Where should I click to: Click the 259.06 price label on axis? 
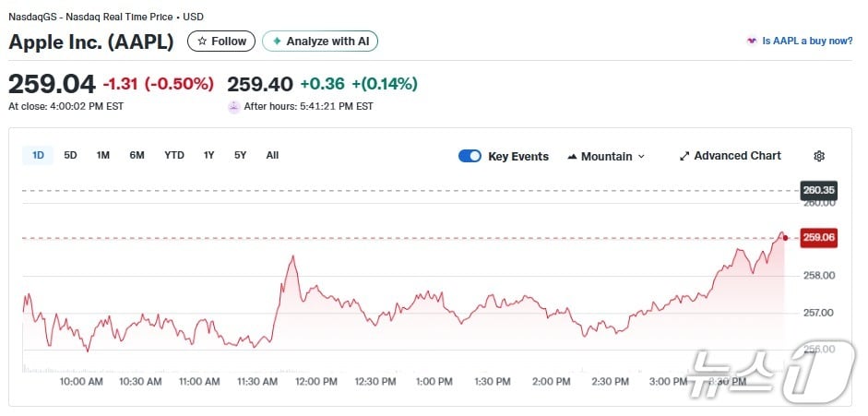coord(818,238)
